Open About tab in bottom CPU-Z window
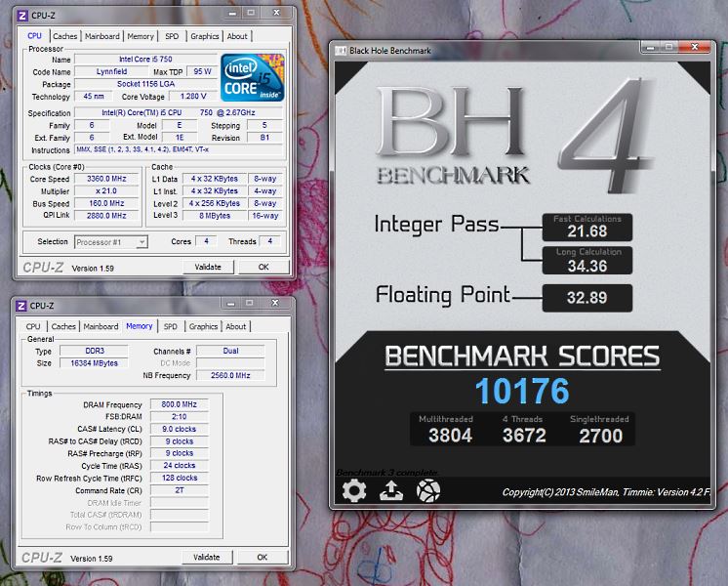 tap(236, 326)
